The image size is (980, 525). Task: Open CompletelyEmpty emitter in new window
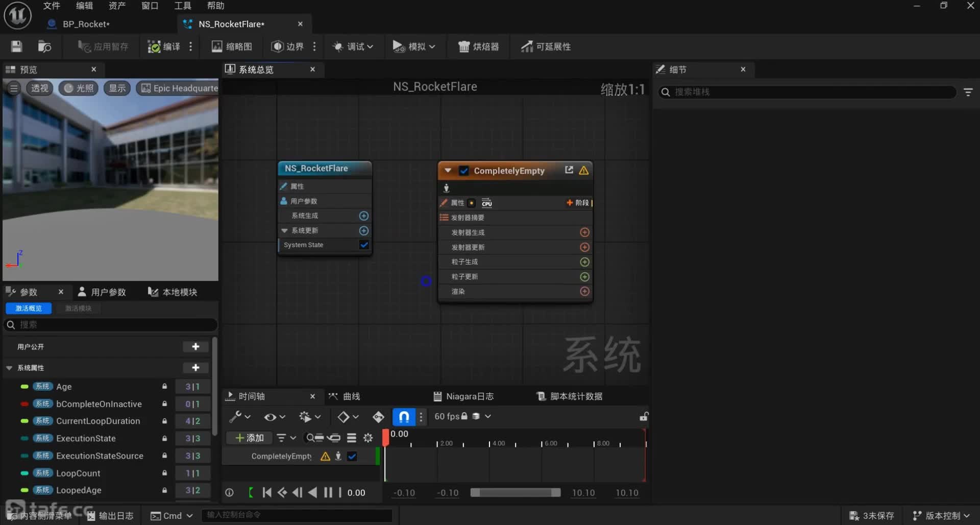coord(569,170)
